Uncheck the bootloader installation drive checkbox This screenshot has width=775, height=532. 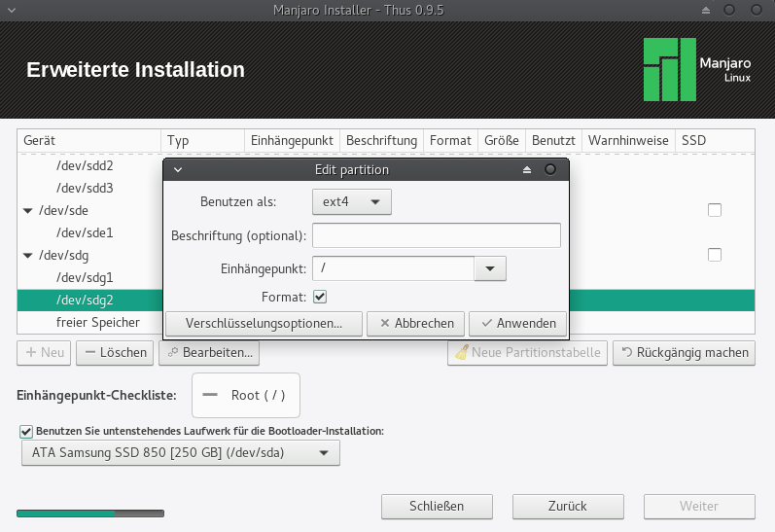click(26, 430)
